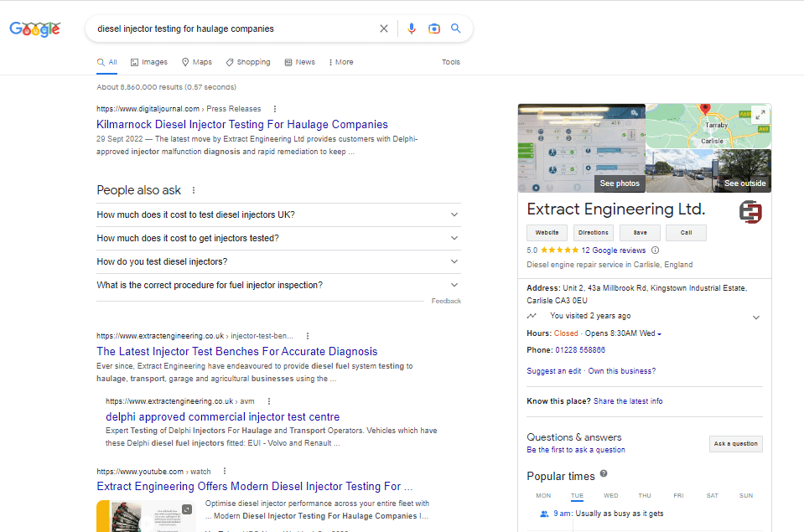Click the Google logo

pyautogui.click(x=35, y=29)
